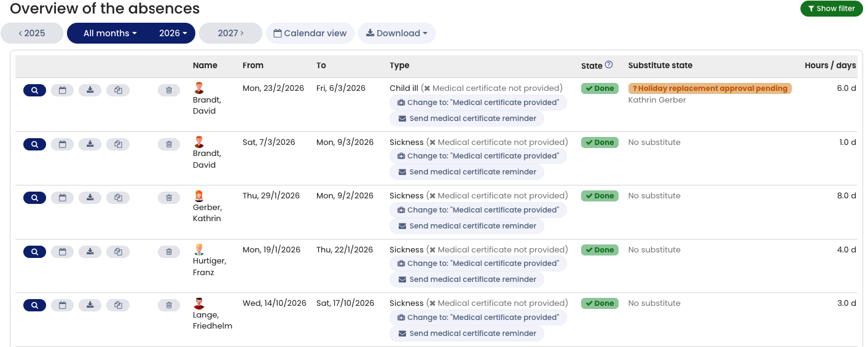Image resolution: width=868 pixels, height=347 pixels.
Task: Open details of Franz Hurtiger's absence
Action: click(x=34, y=252)
